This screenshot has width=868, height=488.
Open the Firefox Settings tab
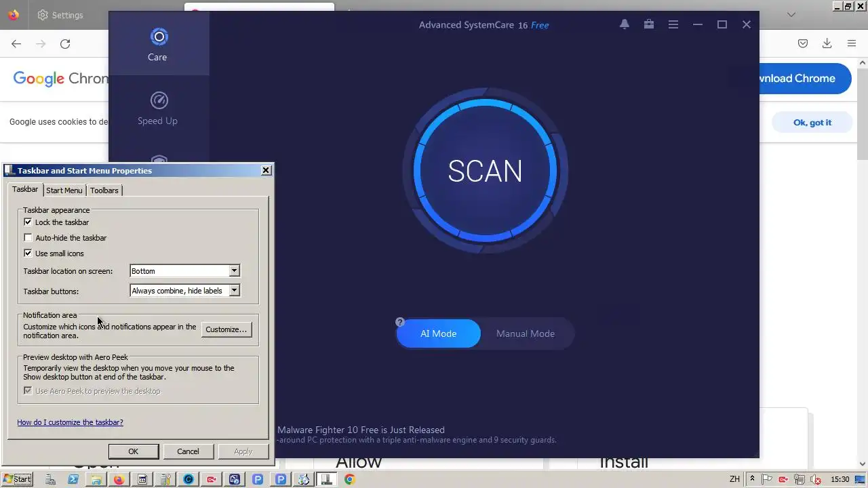coord(60,15)
